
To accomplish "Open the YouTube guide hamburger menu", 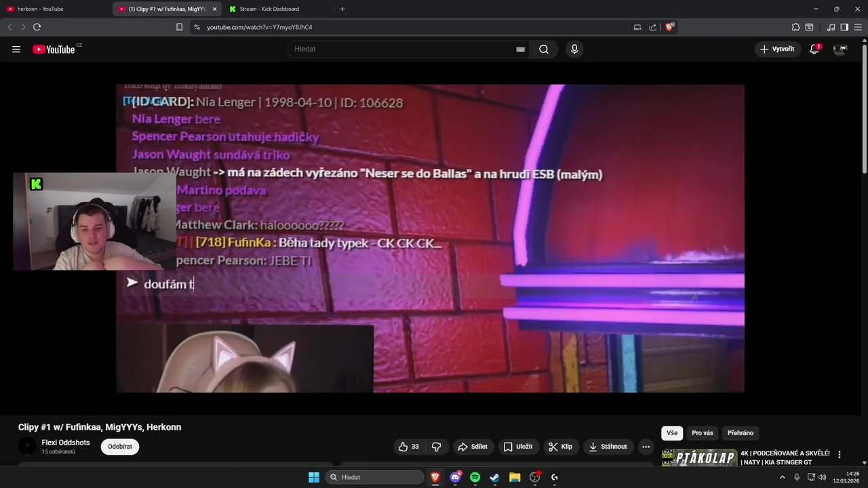I will pos(16,49).
